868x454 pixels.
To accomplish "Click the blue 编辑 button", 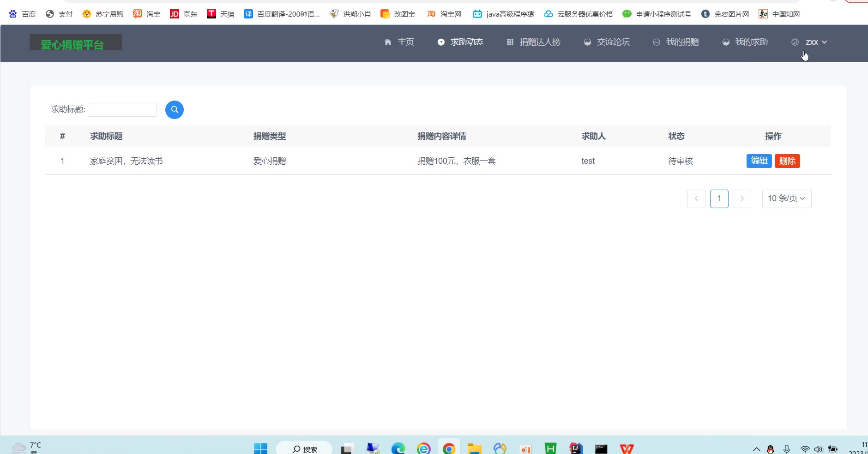I will pos(759,161).
